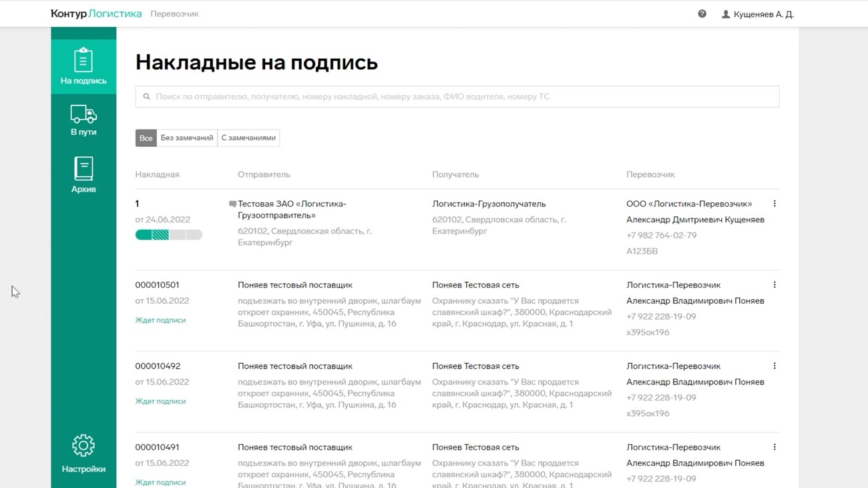Filter invoices by Без замечаний
Viewport: 868px width, 488px height.
pyautogui.click(x=187, y=138)
